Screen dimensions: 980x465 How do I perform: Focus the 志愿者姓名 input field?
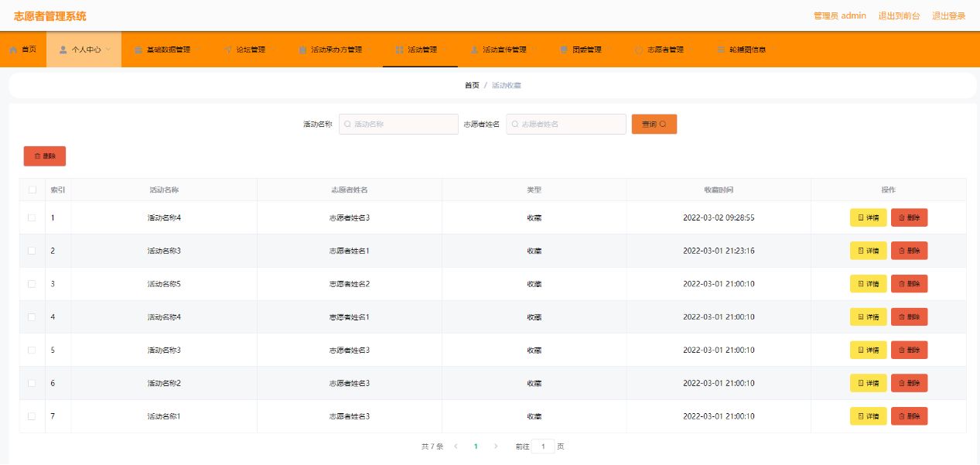(x=566, y=124)
